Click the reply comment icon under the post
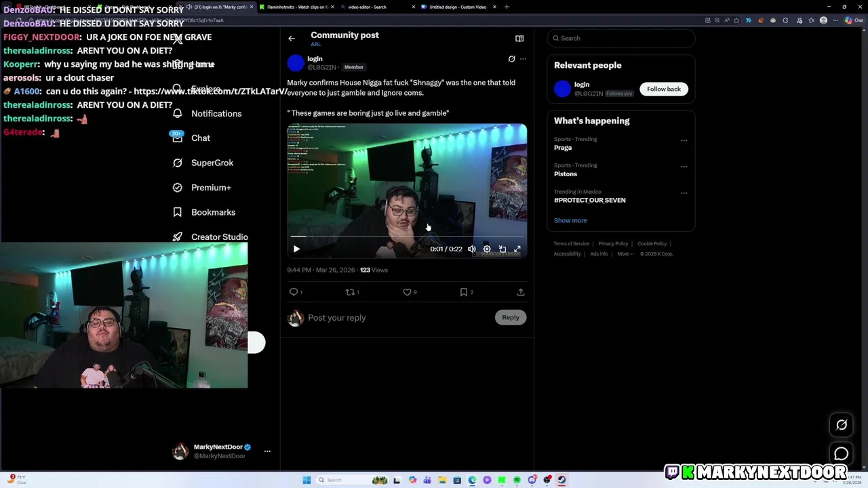The image size is (868, 488). pos(294,292)
